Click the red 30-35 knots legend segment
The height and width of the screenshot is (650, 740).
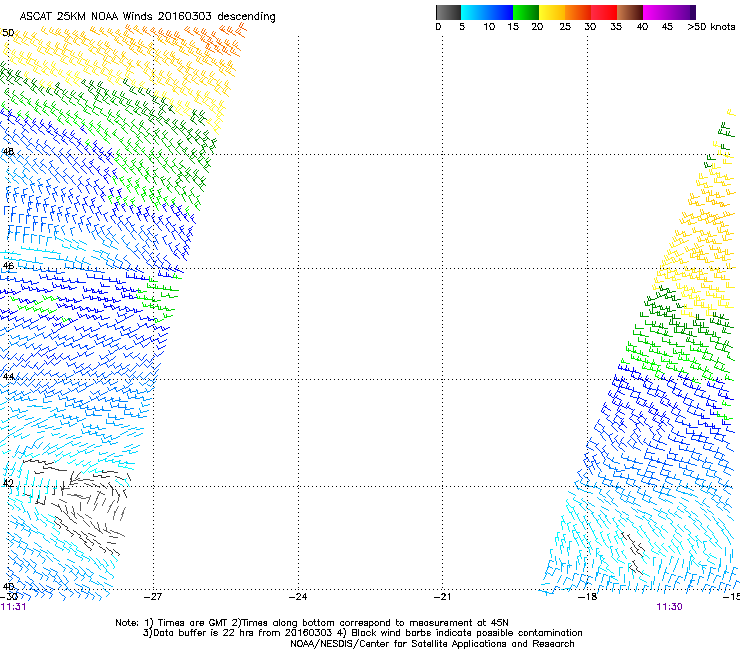coord(604,12)
